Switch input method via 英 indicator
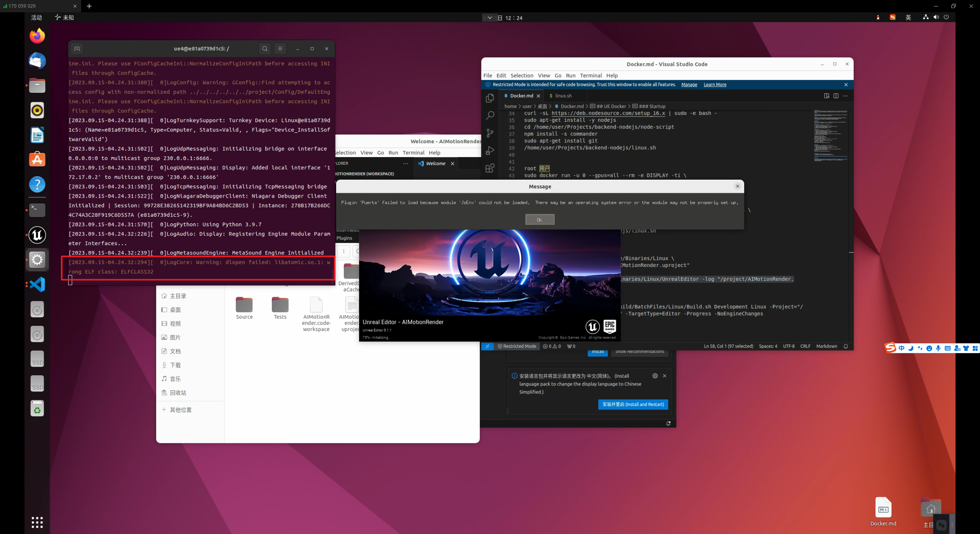The width and height of the screenshot is (980, 534). pos(908,17)
